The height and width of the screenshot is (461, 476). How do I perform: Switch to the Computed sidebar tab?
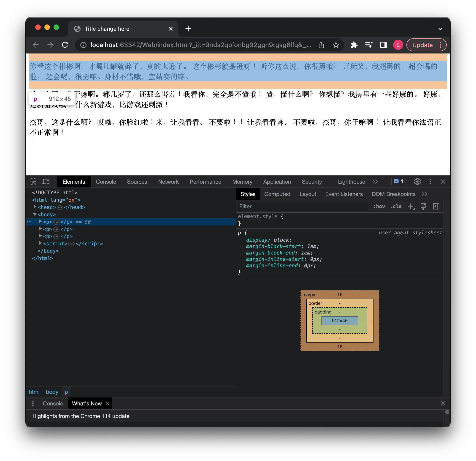coord(277,194)
